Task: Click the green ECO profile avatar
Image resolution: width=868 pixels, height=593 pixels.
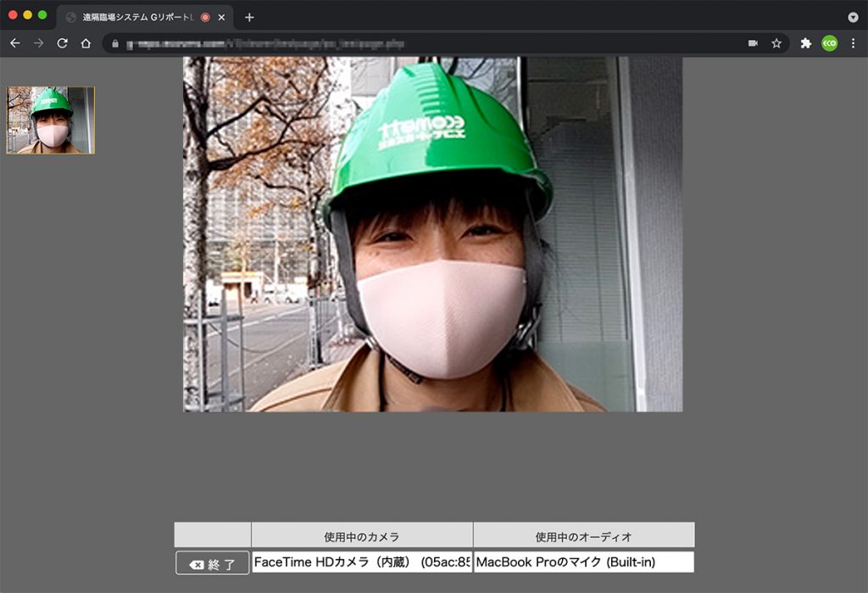Action: click(829, 43)
